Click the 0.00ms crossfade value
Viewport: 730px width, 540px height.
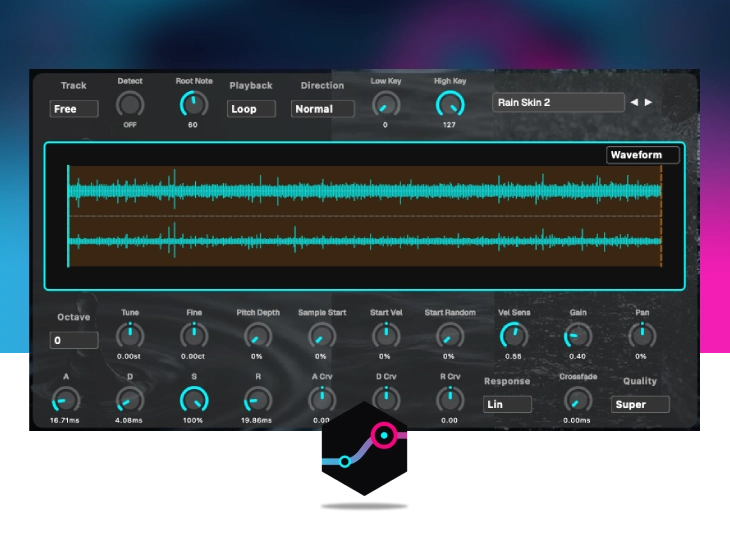point(577,420)
